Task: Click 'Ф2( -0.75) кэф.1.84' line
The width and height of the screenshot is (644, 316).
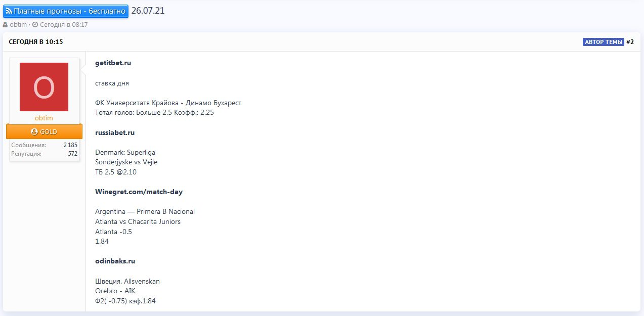Action: [x=125, y=301]
